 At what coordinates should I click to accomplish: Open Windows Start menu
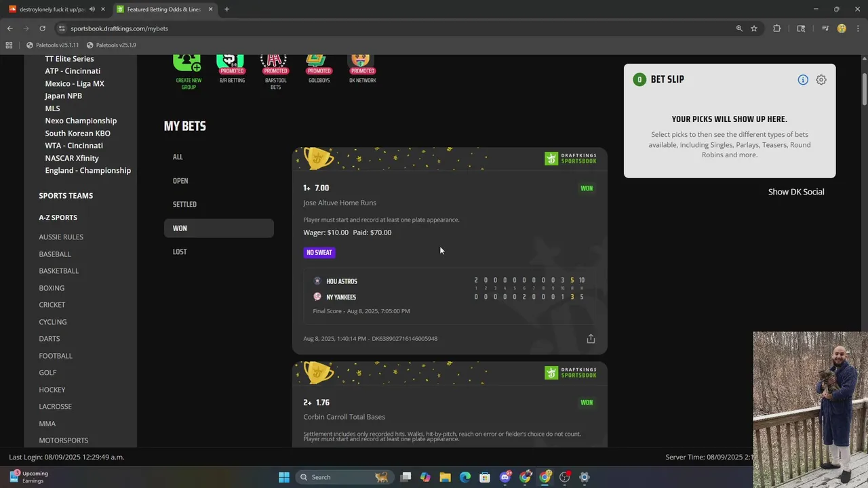(x=284, y=477)
